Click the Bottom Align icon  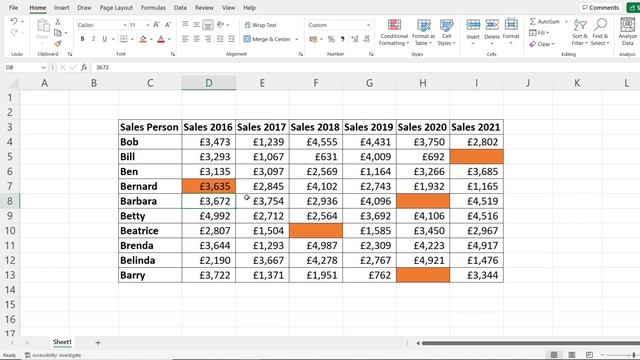click(x=208, y=25)
